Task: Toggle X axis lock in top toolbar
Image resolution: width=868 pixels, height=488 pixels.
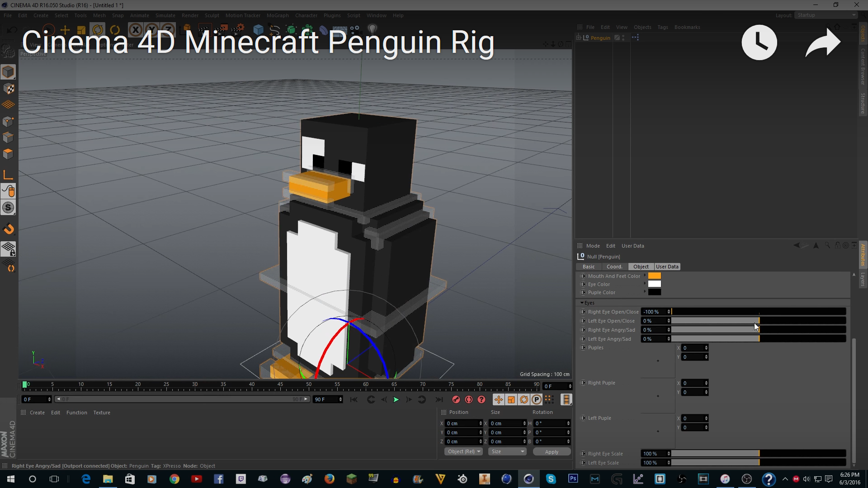Action: coord(135,30)
